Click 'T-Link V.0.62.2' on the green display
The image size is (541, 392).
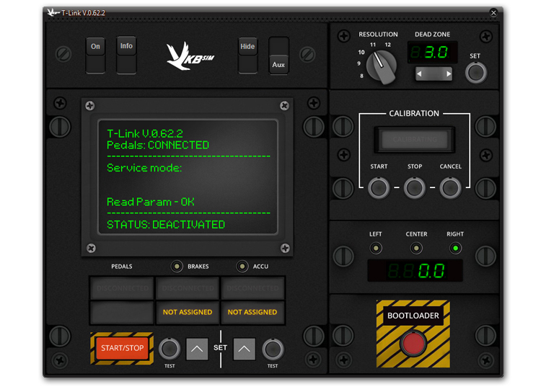pyautogui.click(x=145, y=133)
